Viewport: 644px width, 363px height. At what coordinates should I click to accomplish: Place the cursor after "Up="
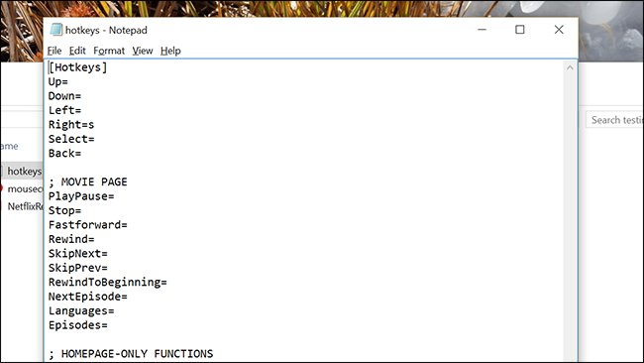[x=68, y=81]
